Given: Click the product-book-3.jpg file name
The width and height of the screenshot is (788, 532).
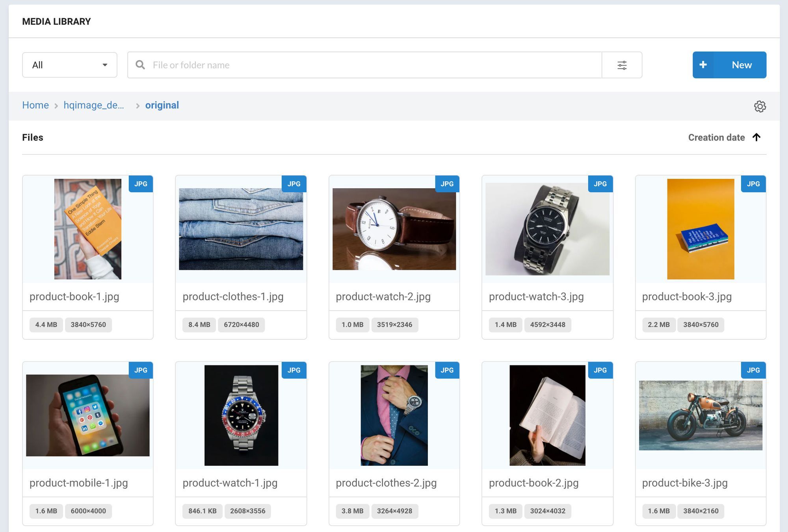Looking at the screenshot, I should click(x=687, y=297).
